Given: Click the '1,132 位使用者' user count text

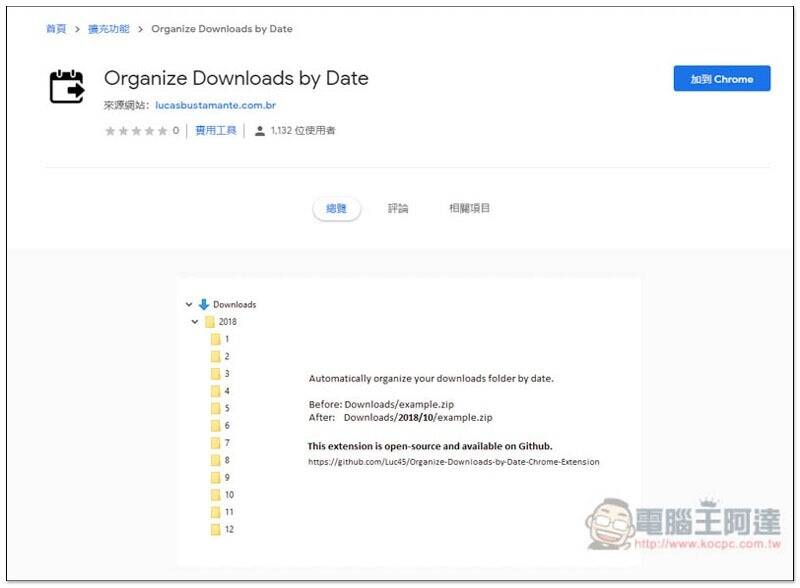Looking at the screenshot, I should click(x=303, y=131).
